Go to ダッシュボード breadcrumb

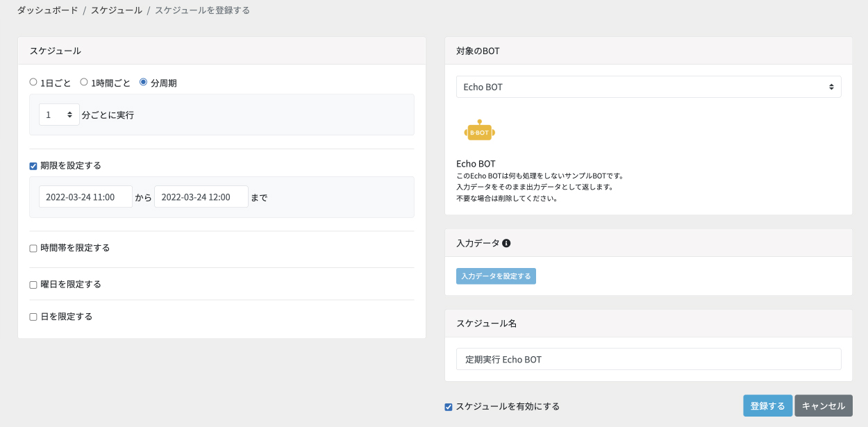point(48,10)
